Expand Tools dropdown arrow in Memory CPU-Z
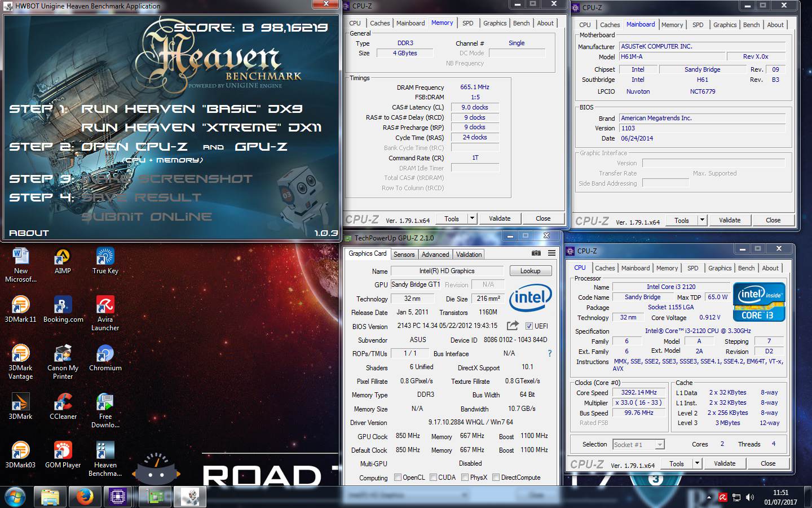812x508 pixels. click(x=472, y=218)
